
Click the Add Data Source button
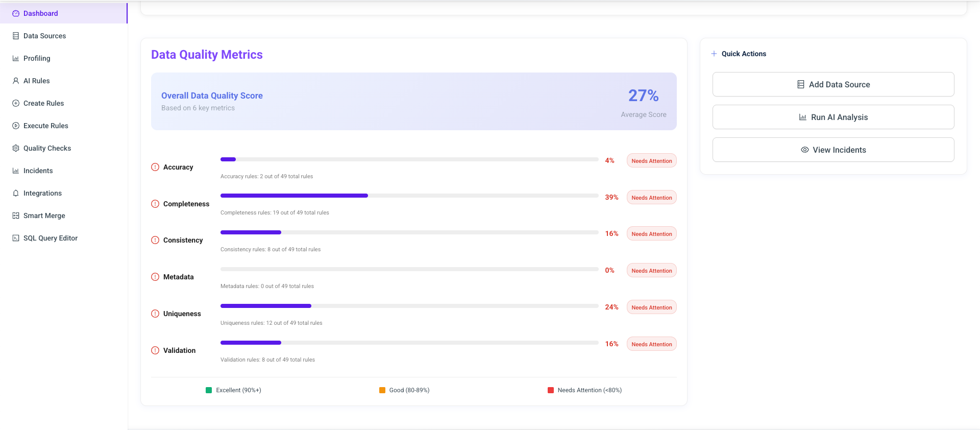coord(833,84)
